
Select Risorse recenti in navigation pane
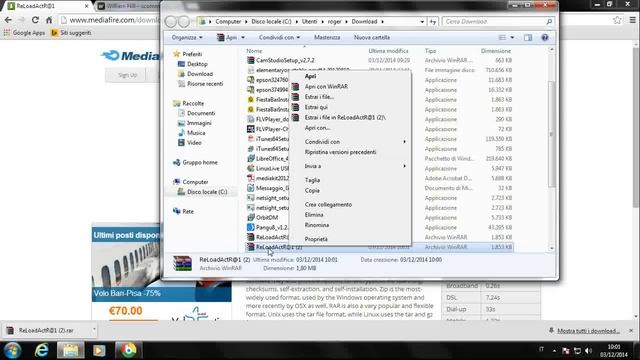coord(205,84)
